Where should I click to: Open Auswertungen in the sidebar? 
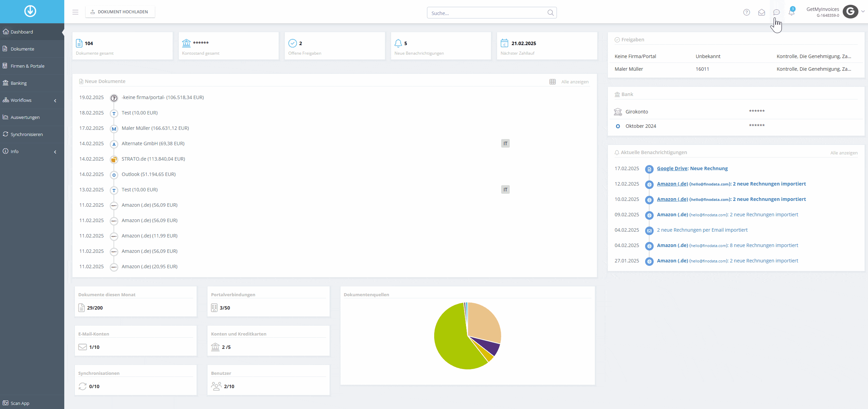point(32,117)
